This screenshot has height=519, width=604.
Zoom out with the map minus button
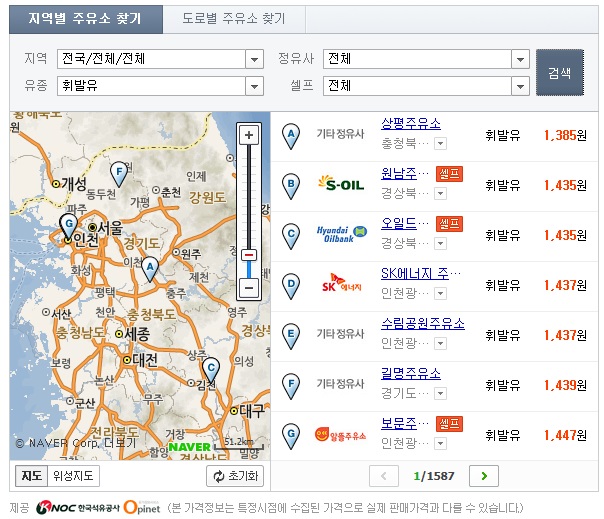click(249, 287)
